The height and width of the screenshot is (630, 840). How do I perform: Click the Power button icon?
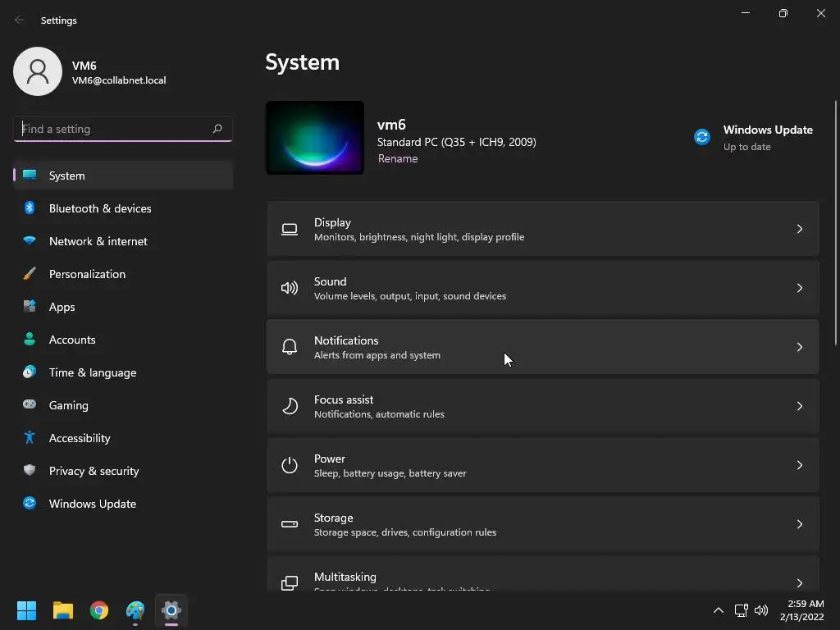(x=290, y=465)
